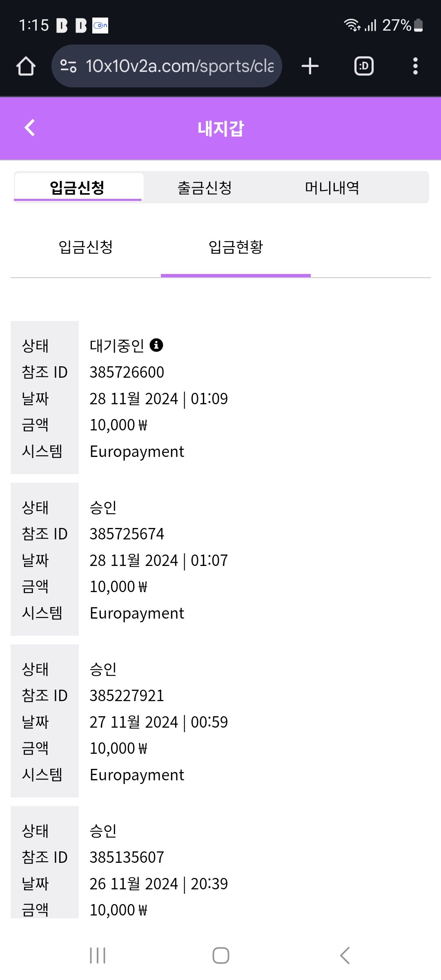The image size is (441, 980).
Task: Tap reference ID 385227921
Action: [x=127, y=696]
